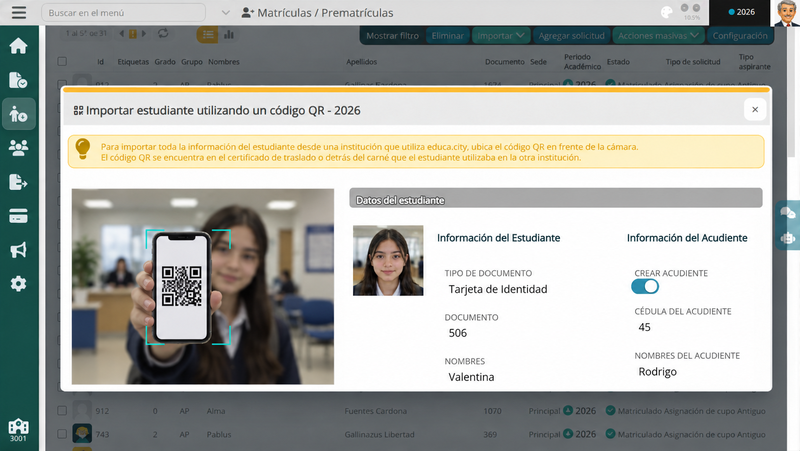Screen dimensions: 800x451
Task: Go to the Home sidebar icon
Action: [x=18, y=46]
